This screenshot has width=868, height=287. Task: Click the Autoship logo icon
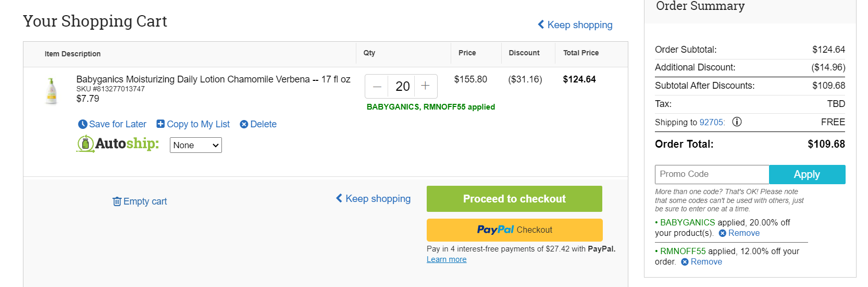tap(85, 144)
